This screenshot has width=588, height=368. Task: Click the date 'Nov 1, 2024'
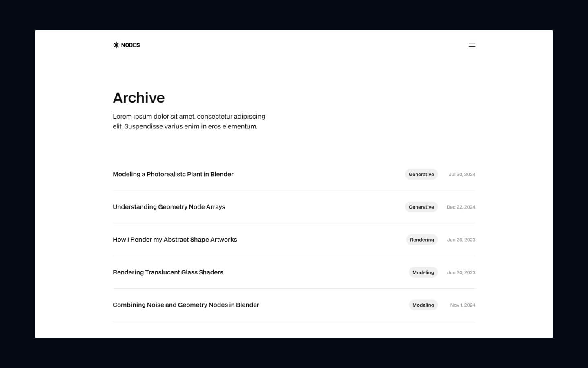click(x=462, y=305)
